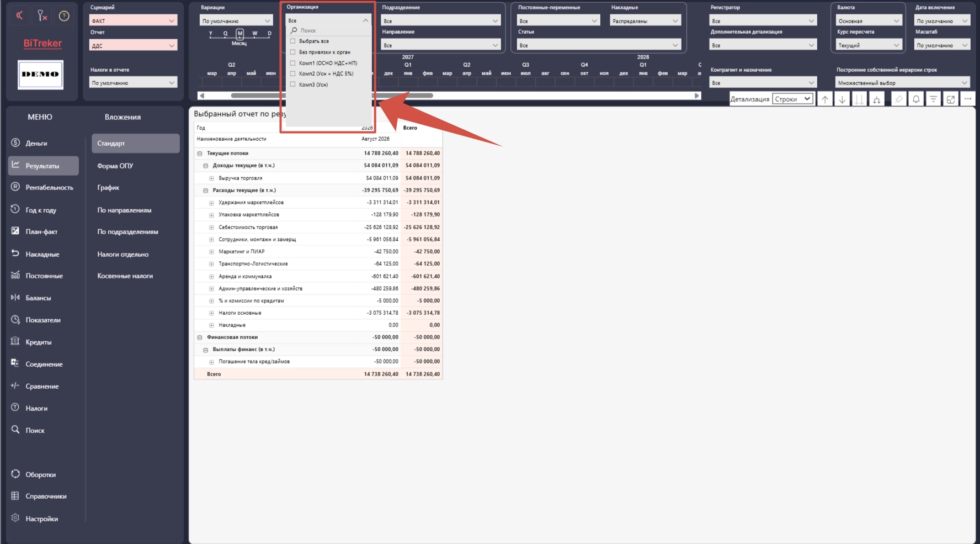The width and height of the screenshot is (980, 544).
Task: Open the Сценарий ФАКТ dropdown
Action: tap(133, 20)
